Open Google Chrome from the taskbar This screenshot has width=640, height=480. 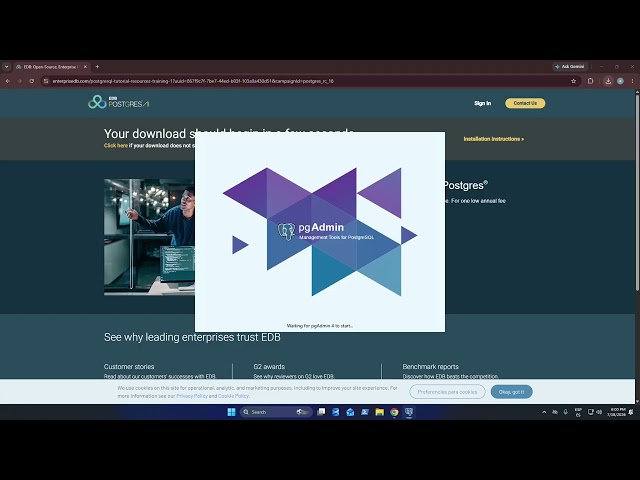(394, 412)
